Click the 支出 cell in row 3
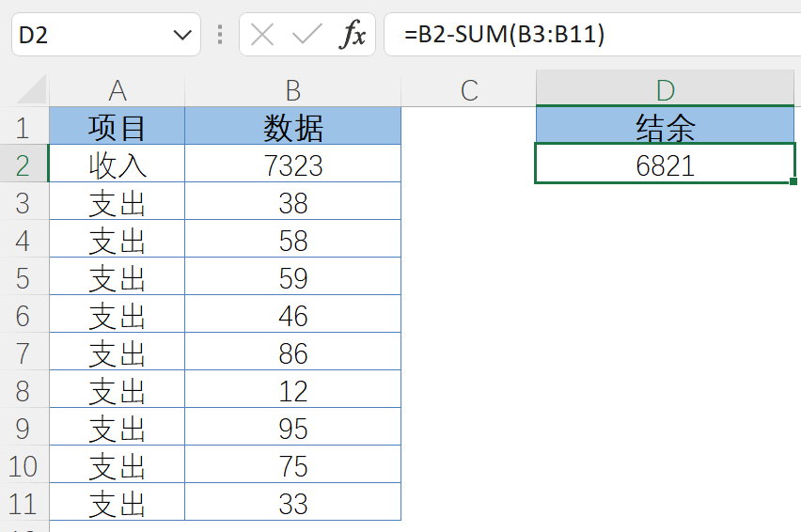Screen dimensions: 801x532 117,202
